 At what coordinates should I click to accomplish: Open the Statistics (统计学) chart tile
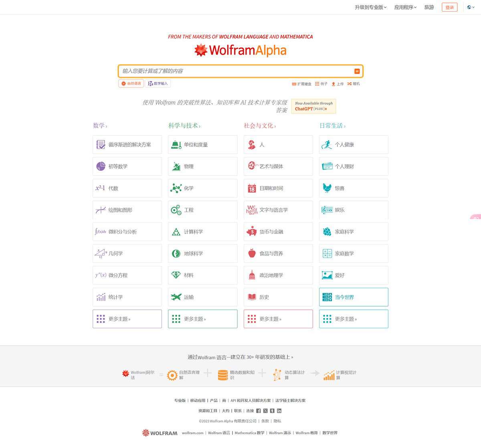coord(127,297)
